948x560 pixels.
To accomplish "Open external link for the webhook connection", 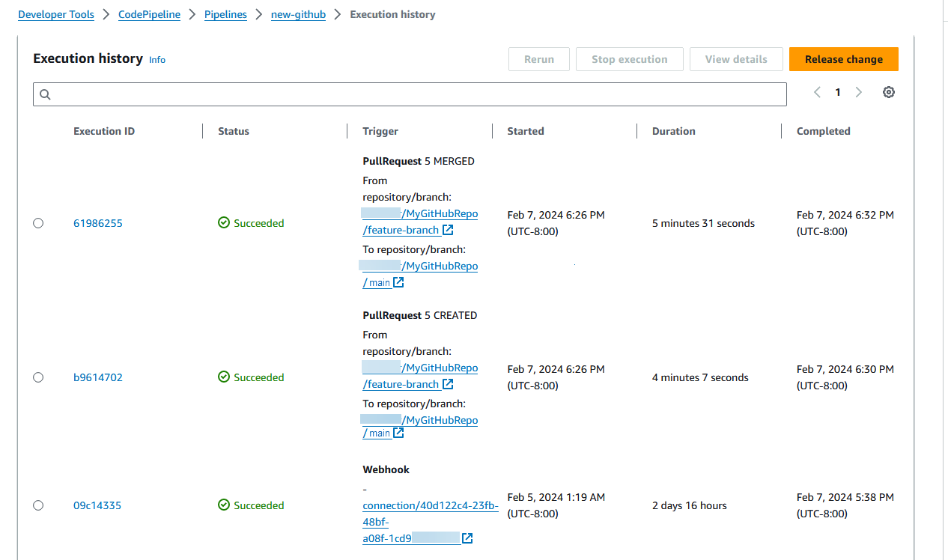I will 467,538.
